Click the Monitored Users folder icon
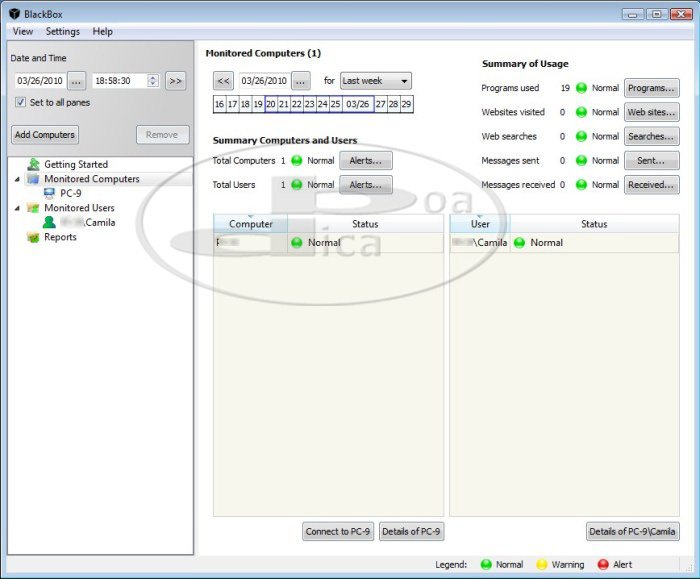 (34, 208)
